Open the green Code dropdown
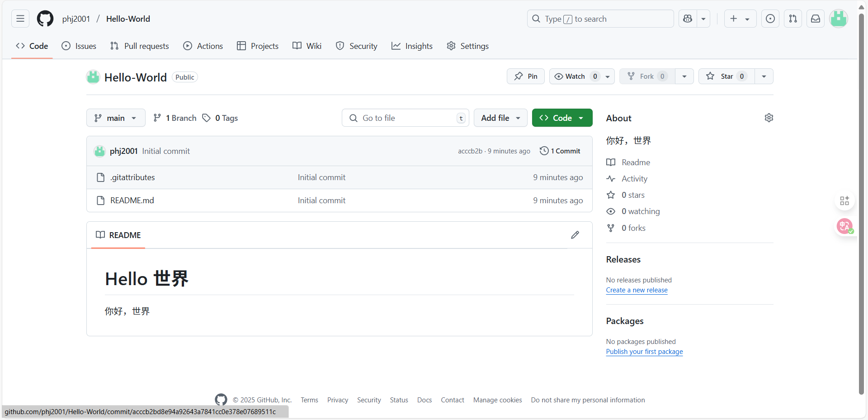The image size is (868, 420). (562, 118)
